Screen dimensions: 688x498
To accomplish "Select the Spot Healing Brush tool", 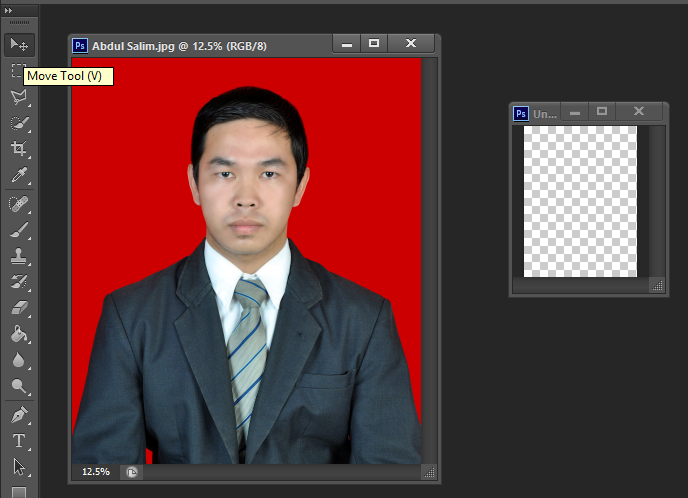I will click(19, 204).
